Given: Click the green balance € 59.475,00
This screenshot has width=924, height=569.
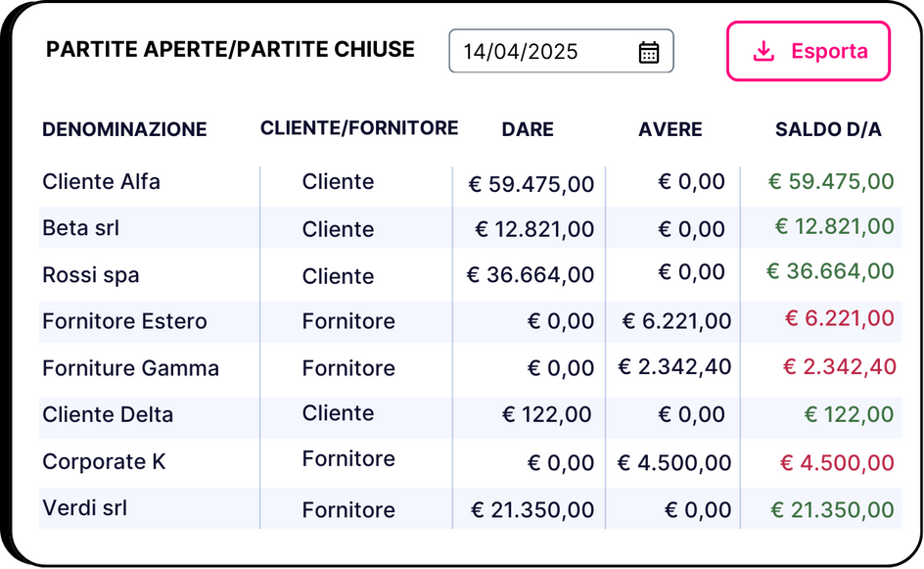Looking at the screenshot, I should pos(831,181).
